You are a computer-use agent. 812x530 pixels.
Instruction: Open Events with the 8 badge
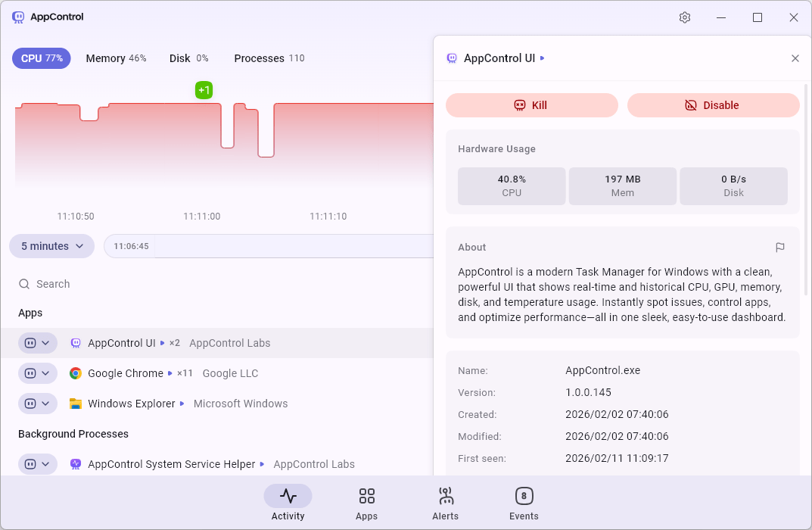click(x=524, y=503)
